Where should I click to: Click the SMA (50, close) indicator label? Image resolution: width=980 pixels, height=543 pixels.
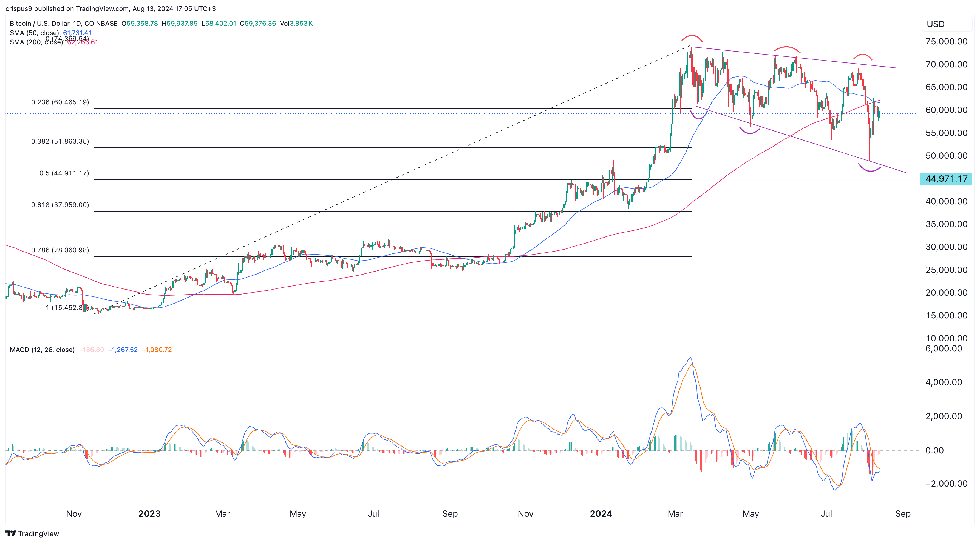click(x=34, y=33)
